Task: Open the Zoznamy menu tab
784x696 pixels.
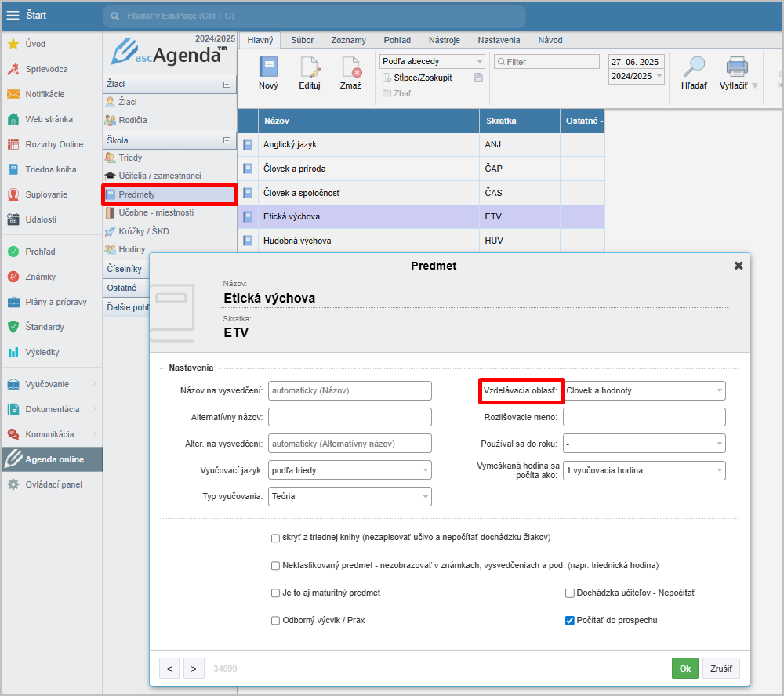Action: (349, 40)
